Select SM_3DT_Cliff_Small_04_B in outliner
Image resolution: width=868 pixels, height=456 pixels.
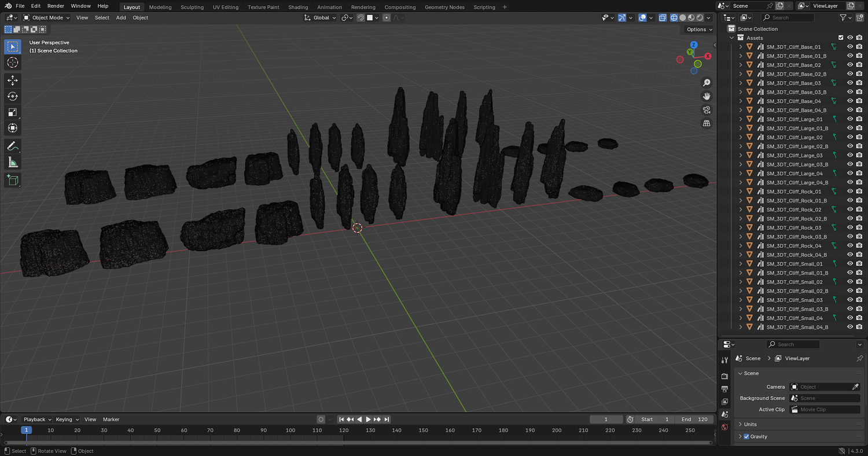797,327
